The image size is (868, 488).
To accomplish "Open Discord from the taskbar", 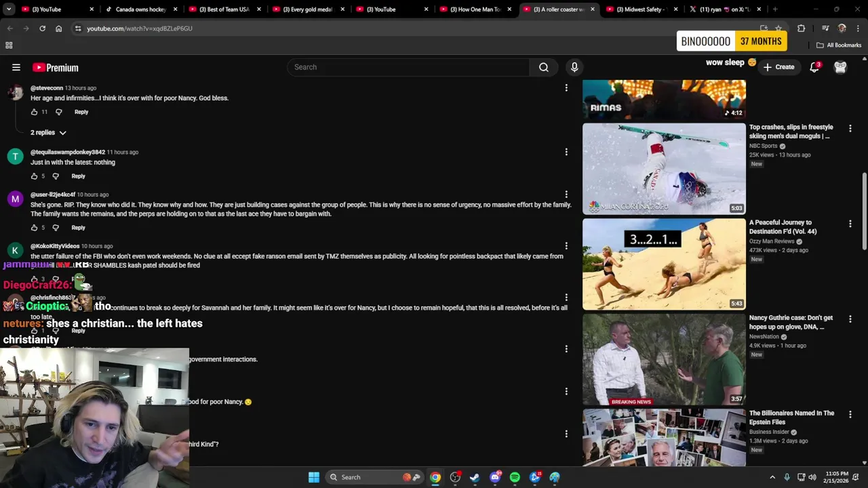I will point(495,477).
